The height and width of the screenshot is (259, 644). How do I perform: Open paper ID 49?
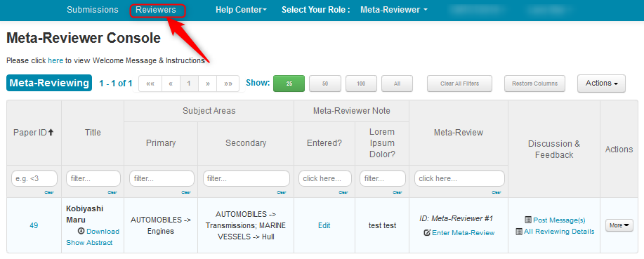click(34, 225)
